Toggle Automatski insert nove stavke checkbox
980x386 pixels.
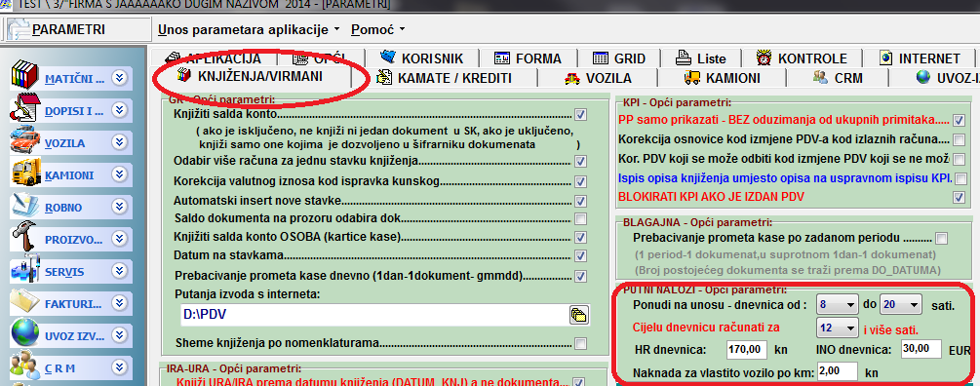tap(580, 201)
